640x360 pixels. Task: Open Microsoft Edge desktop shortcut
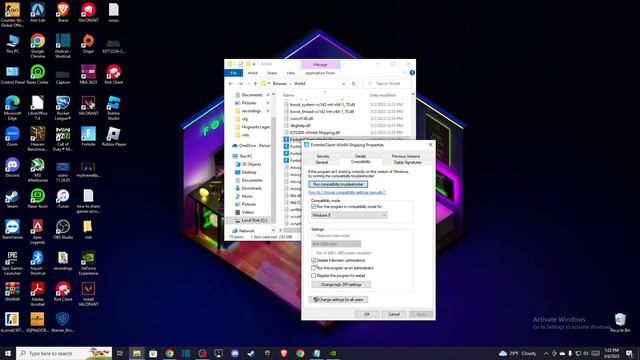[12, 108]
